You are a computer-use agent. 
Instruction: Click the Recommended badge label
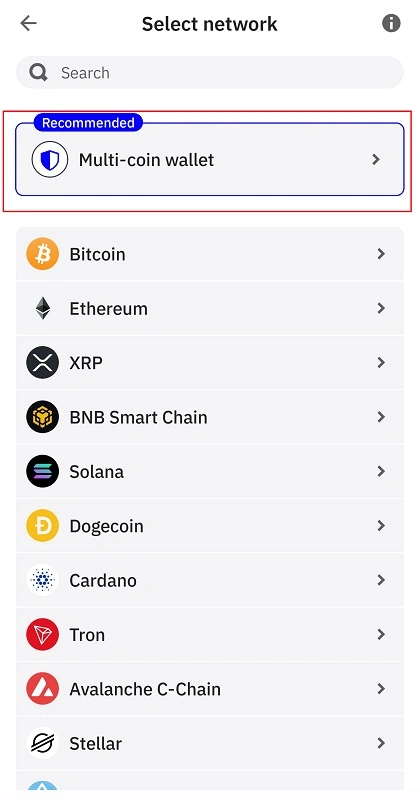[x=88, y=123]
